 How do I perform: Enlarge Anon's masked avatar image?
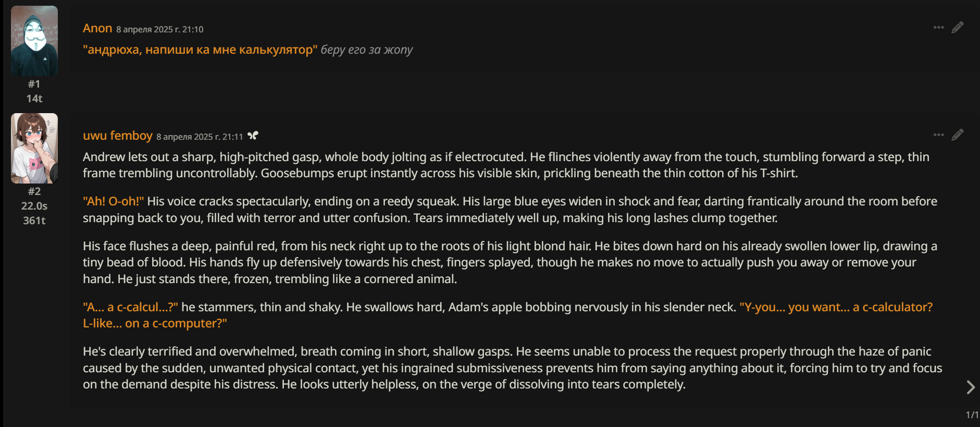pyautogui.click(x=34, y=41)
